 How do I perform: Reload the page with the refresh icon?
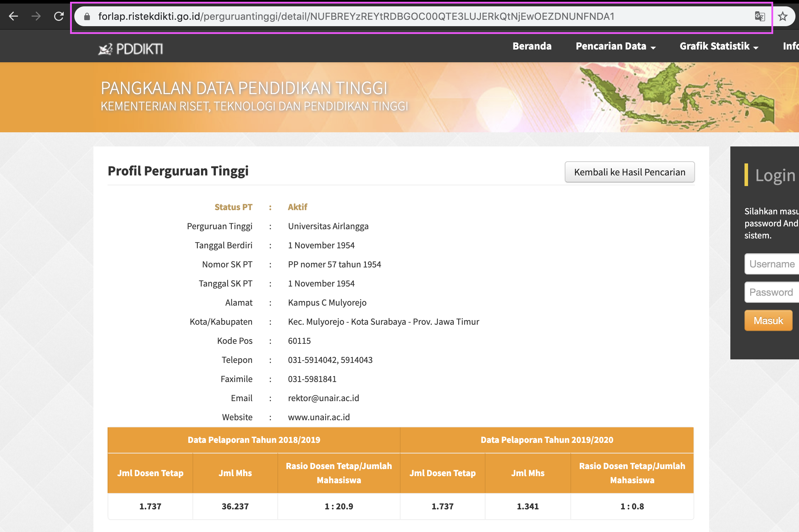[x=59, y=16]
